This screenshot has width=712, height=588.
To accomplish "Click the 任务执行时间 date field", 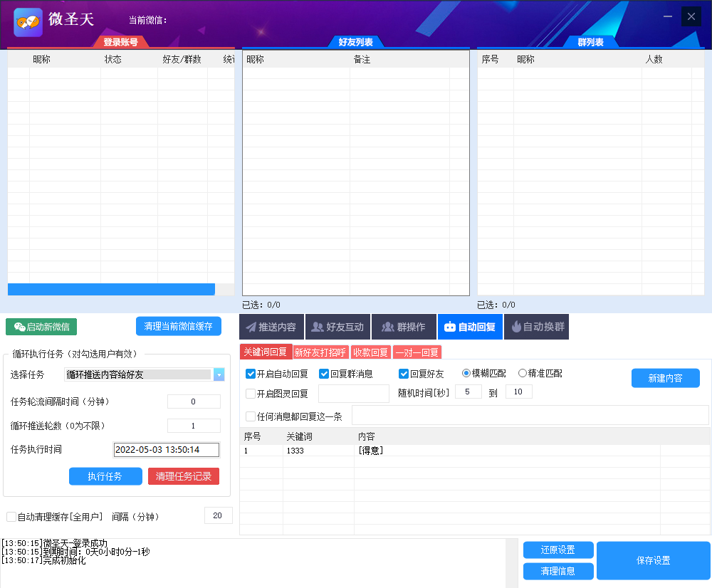I will point(166,449).
